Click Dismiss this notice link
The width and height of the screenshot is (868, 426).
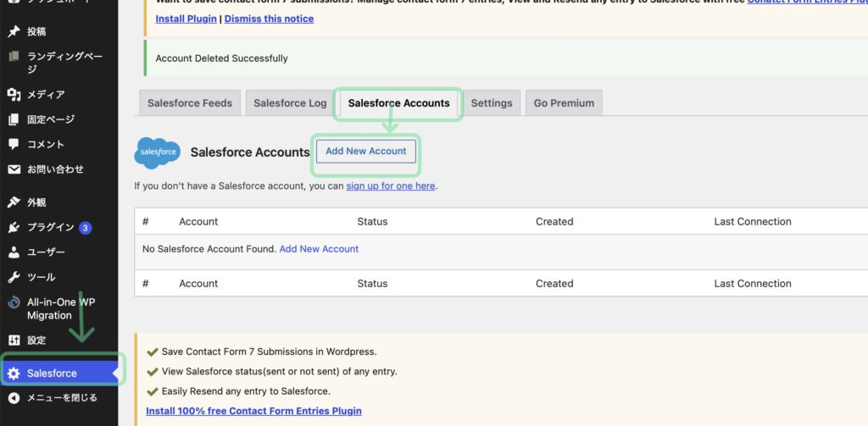point(269,19)
